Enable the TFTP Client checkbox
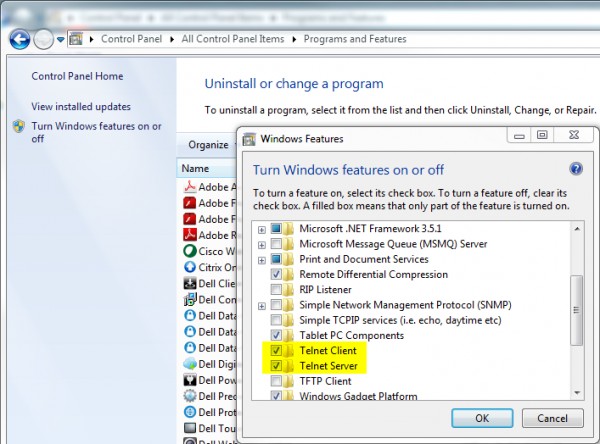The image size is (600, 444). click(x=276, y=381)
